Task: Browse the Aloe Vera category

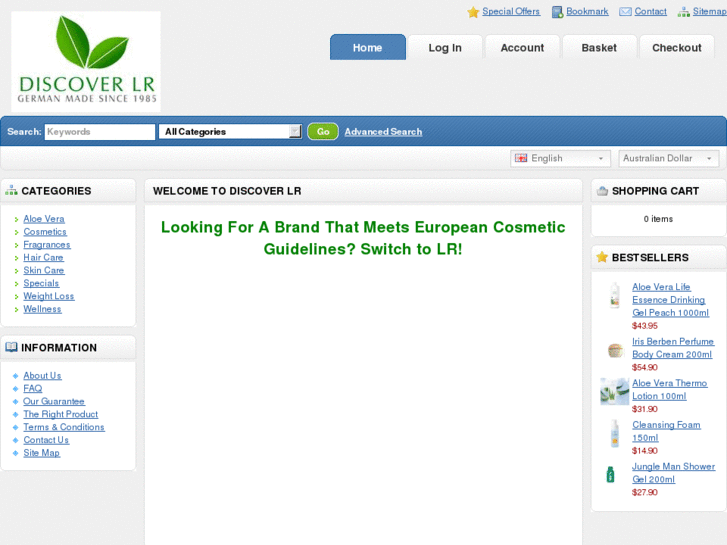Action: [44, 218]
